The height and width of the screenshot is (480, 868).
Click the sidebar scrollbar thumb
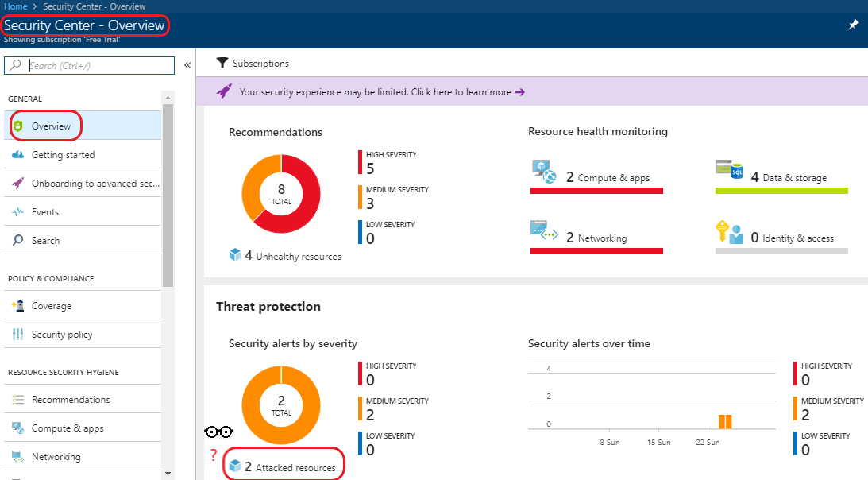(168, 195)
